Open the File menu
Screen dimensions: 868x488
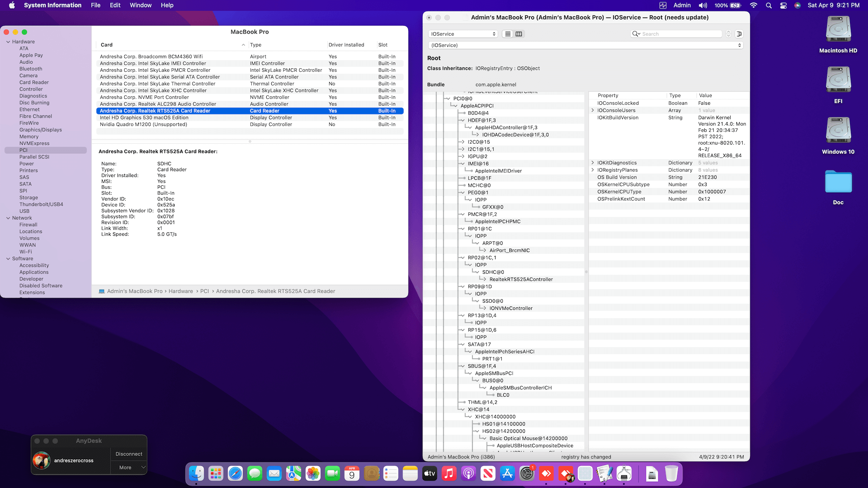[x=95, y=5]
